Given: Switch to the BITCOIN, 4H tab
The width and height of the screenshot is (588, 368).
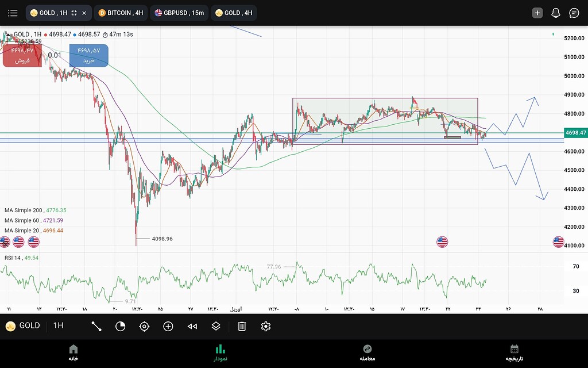Looking at the screenshot, I should click(120, 13).
